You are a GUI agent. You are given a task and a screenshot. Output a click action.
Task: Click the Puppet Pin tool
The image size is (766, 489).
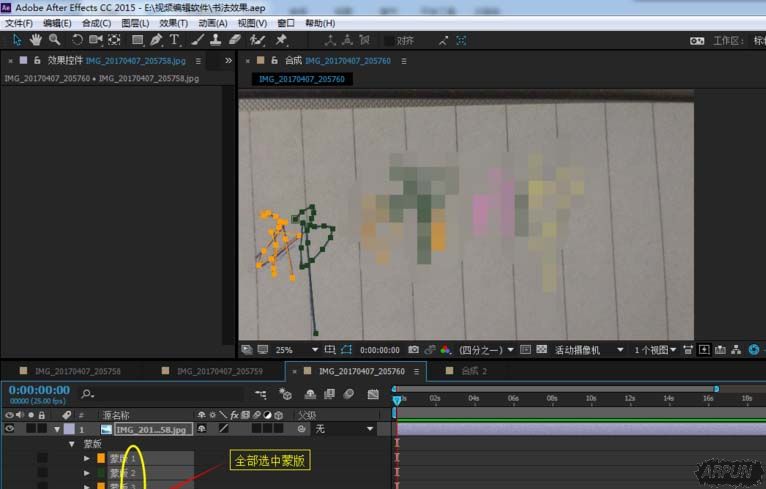click(282, 40)
